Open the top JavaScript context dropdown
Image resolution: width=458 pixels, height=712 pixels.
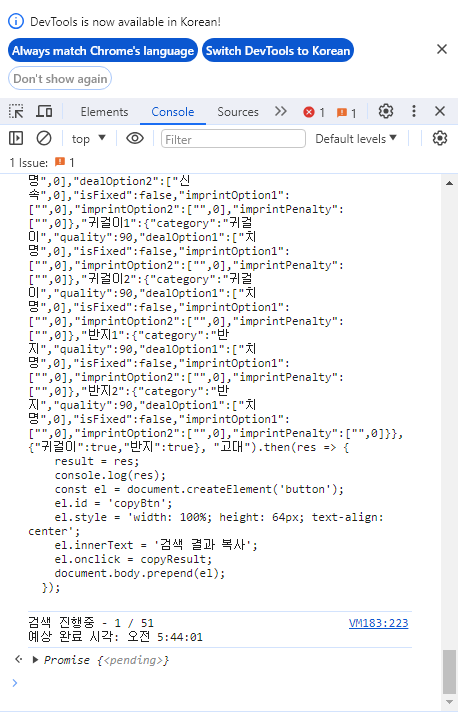(x=89, y=138)
